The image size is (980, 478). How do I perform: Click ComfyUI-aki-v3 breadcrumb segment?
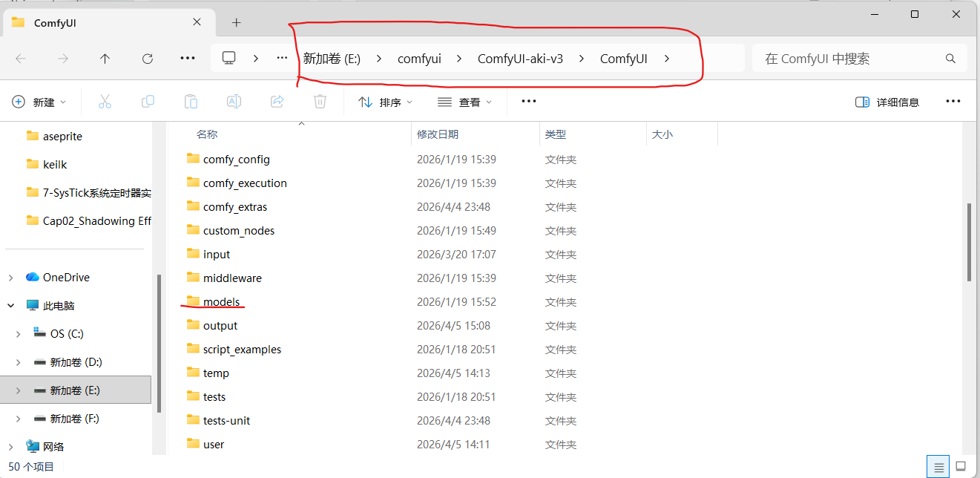tap(520, 59)
